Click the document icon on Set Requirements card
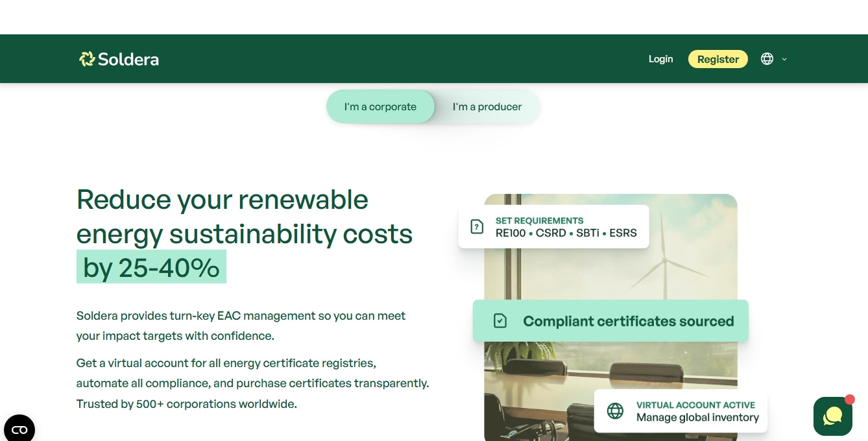Image resolution: width=868 pixels, height=441 pixels. pyautogui.click(x=477, y=226)
